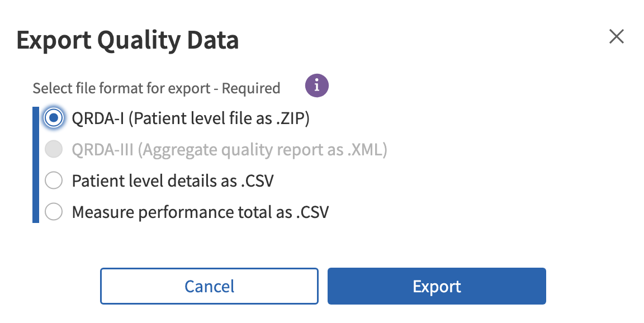The image size is (644, 323).
Task: Choose Patient level details as .CSV radio
Action: (54, 181)
